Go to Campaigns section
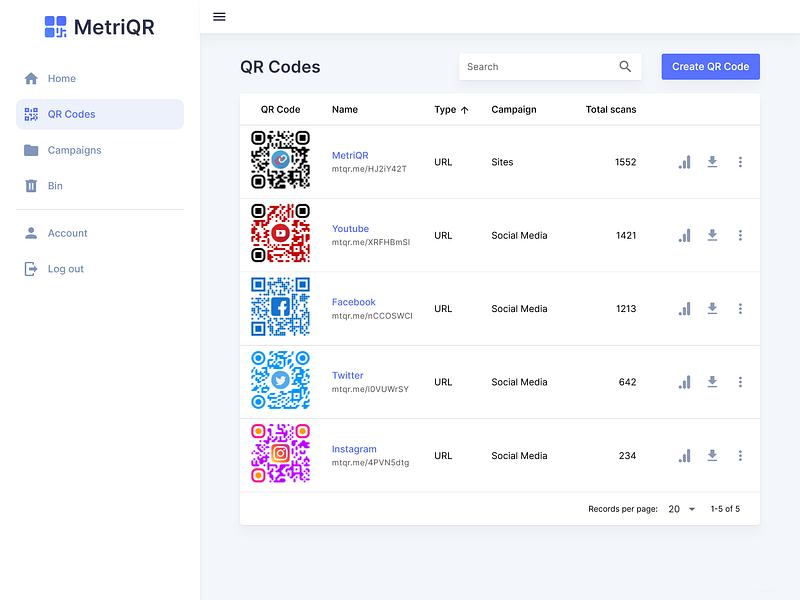 100,150
